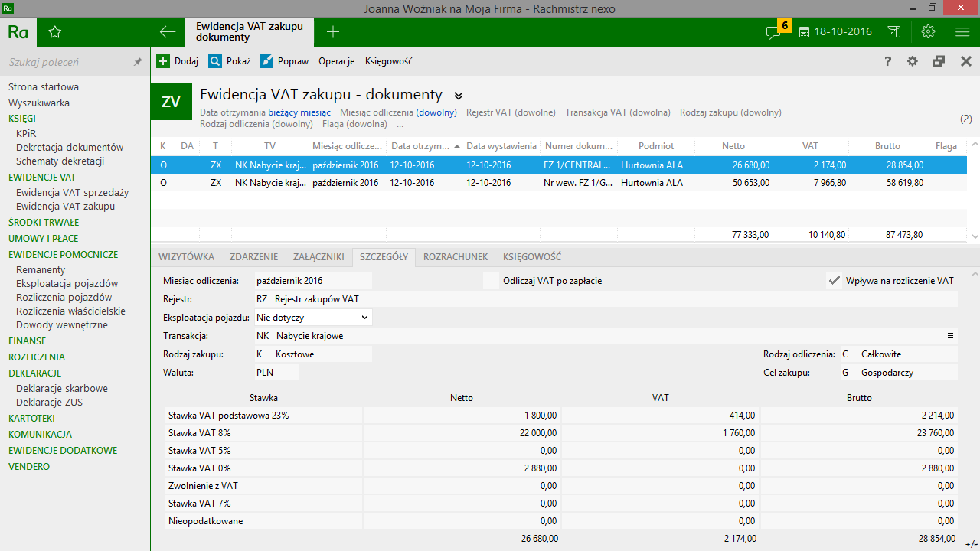Open Strona startowa in sidebar

44,87
